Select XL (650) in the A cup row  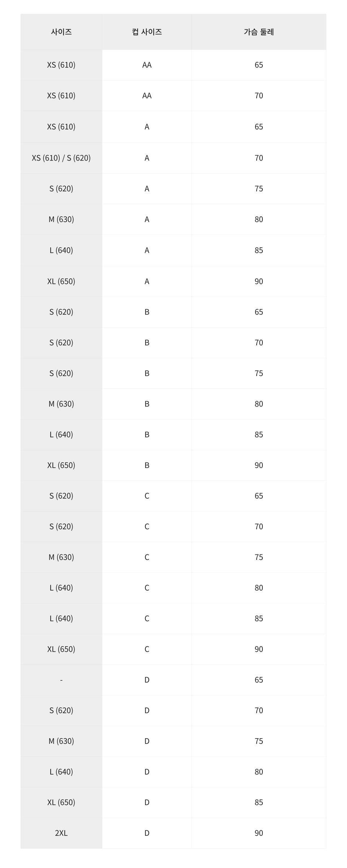coord(61,281)
